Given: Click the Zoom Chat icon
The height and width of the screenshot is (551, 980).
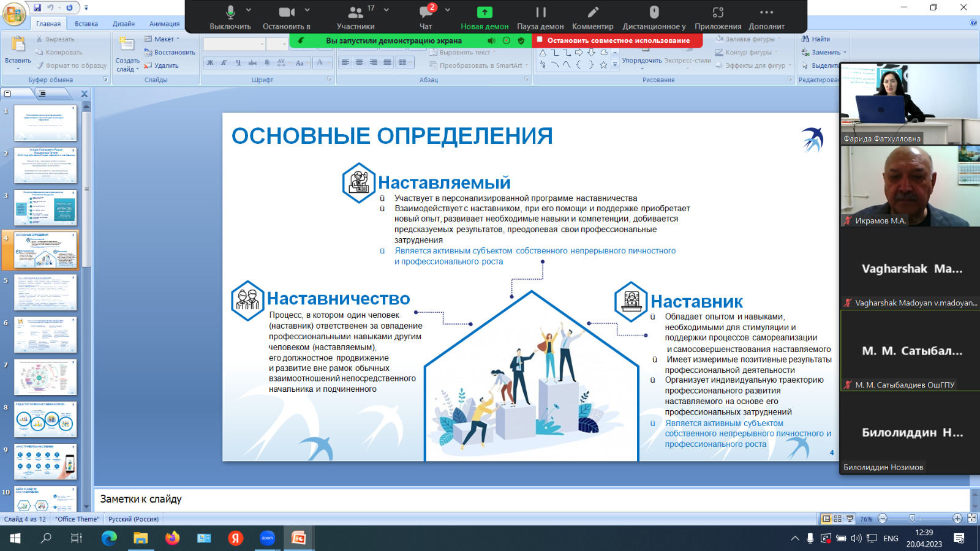Looking at the screenshot, I should click(426, 12).
